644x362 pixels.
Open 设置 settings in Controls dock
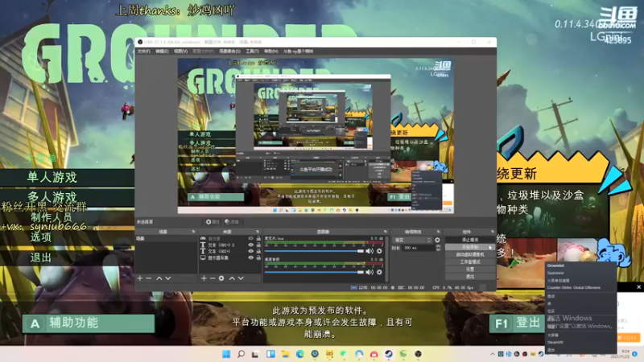(470, 269)
